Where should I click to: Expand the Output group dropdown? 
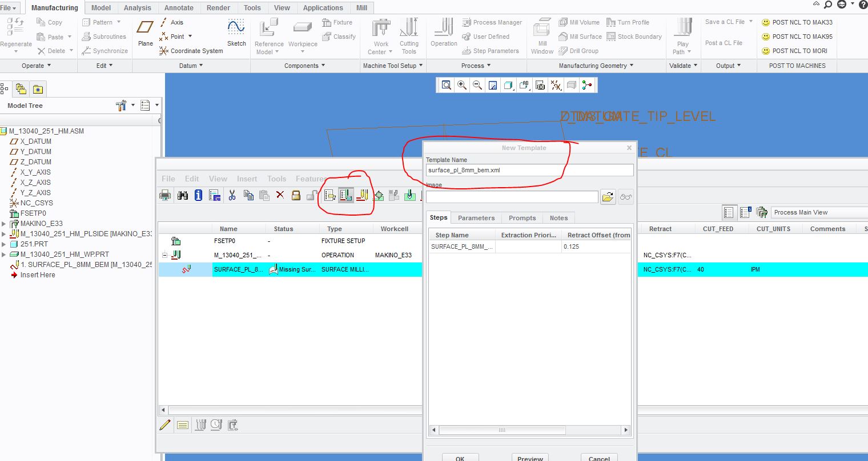point(729,66)
